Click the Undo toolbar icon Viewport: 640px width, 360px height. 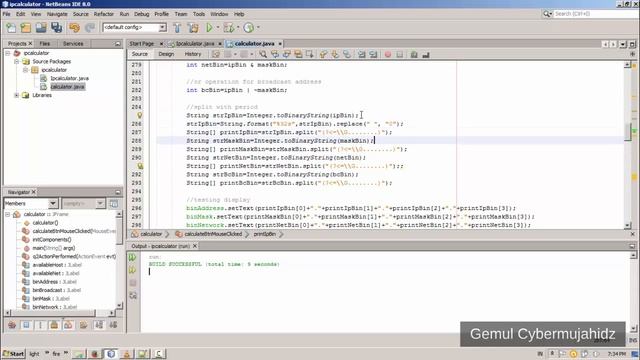tap(74, 27)
